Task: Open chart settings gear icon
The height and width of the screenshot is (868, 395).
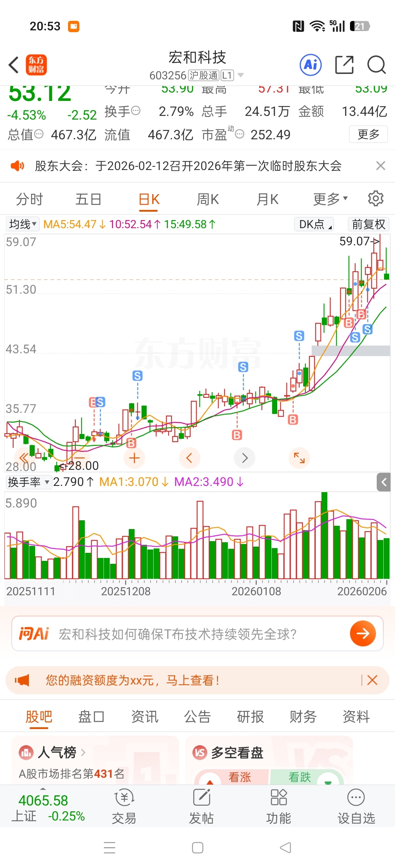Action: [x=376, y=199]
